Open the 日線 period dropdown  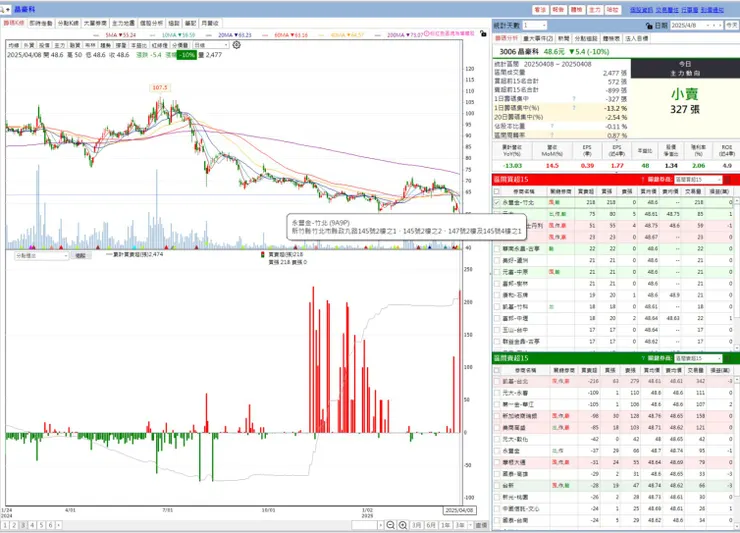point(211,45)
